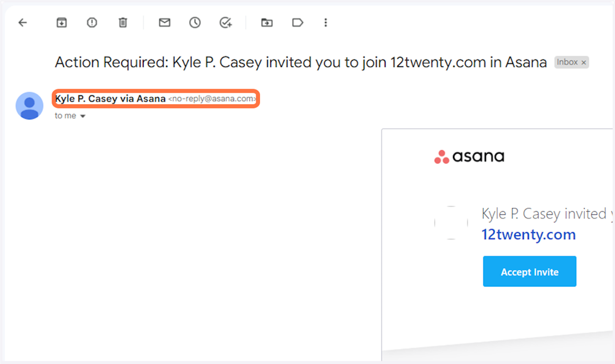Click the Inbox label tag
This screenshot has width=615, height=364.
click(x=567, y=63)
